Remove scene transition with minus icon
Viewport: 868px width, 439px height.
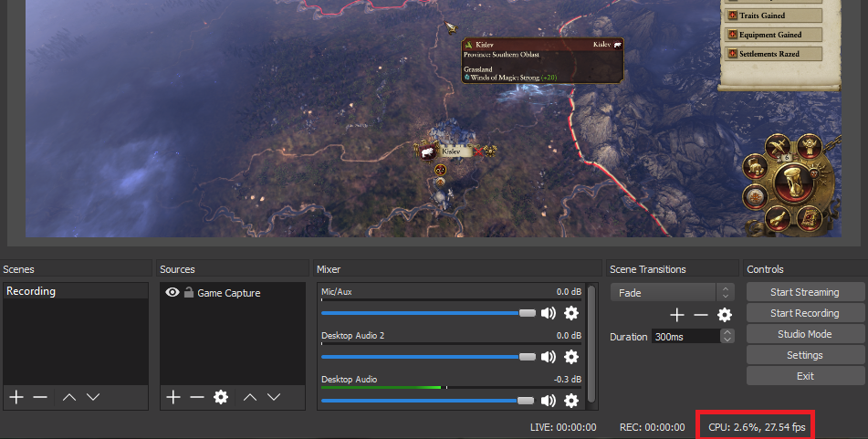[701, 315]
